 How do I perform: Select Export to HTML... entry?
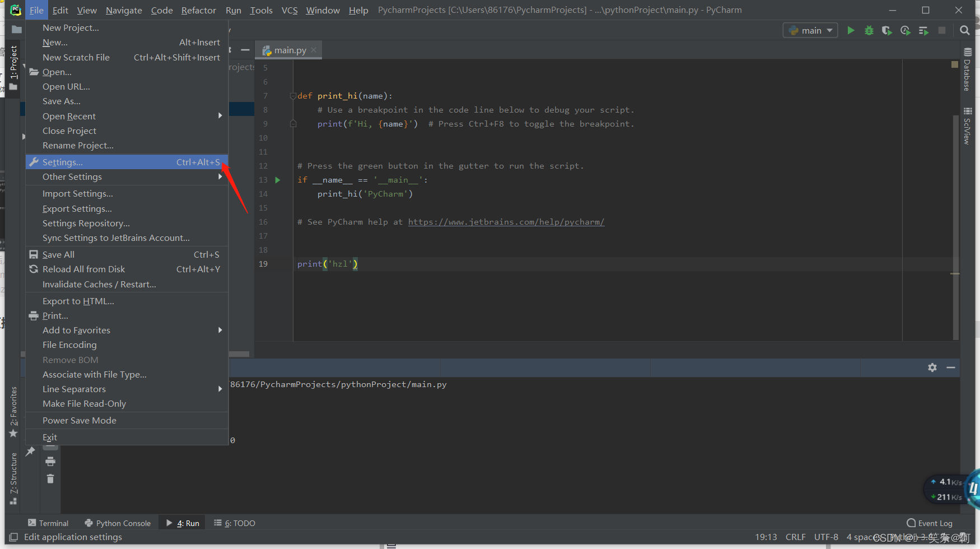point(127,301)
